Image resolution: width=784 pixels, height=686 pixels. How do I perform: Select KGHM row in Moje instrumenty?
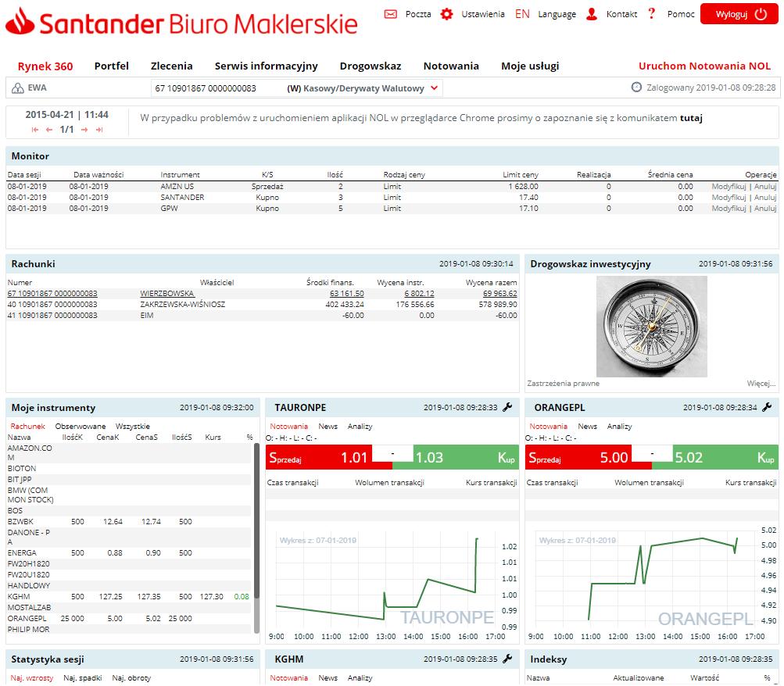tap(129, 597)
